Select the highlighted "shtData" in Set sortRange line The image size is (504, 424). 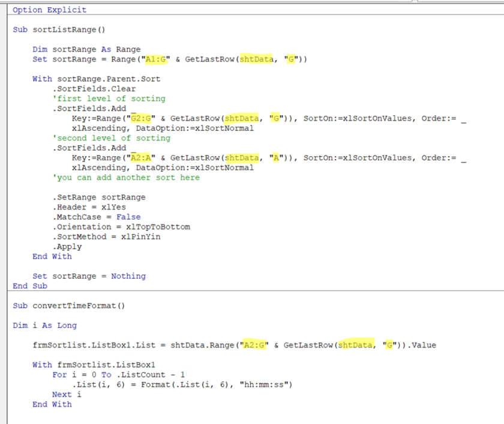click(256, 59)
